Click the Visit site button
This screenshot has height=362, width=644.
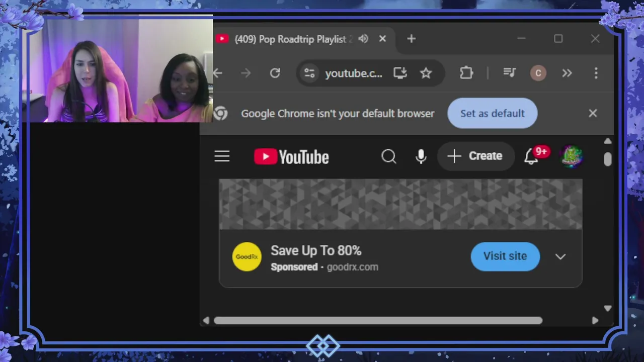(505, 256)
